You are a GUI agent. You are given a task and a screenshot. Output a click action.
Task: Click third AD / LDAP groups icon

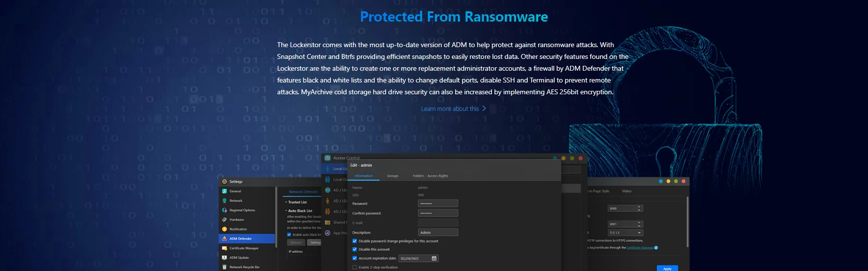pos(327,212)
